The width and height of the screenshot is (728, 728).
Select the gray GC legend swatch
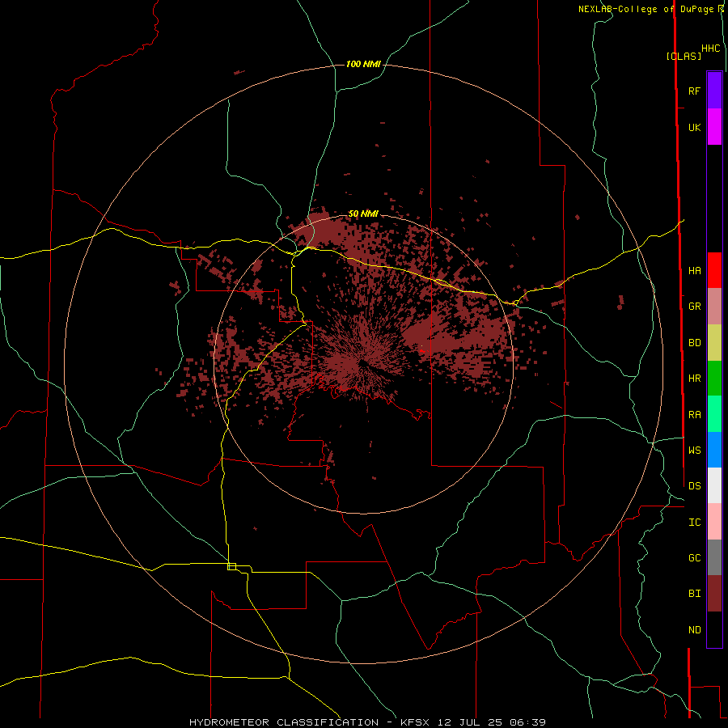(x=714, y=557)
